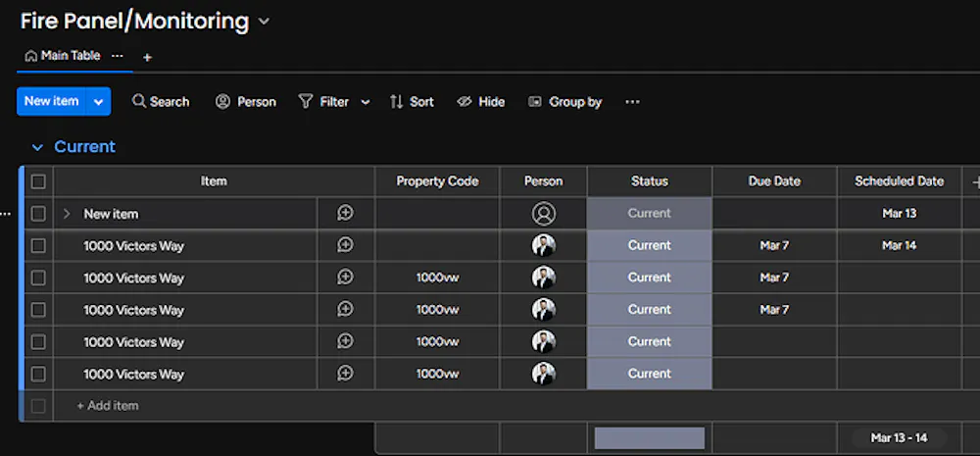This screenshot has width=980, height=456.
Task: Filter items by Person
Action: coord(246,102)
